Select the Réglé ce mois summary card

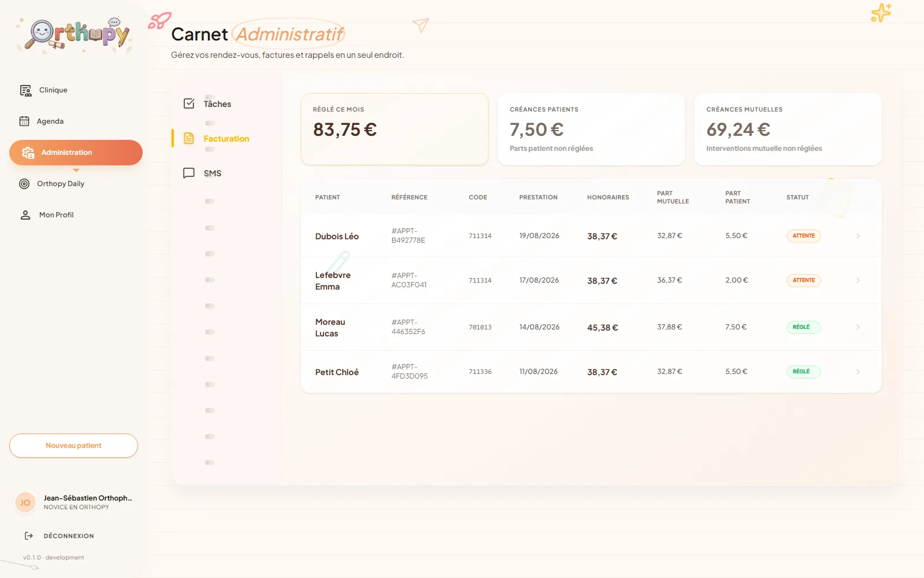pos(394,129)
